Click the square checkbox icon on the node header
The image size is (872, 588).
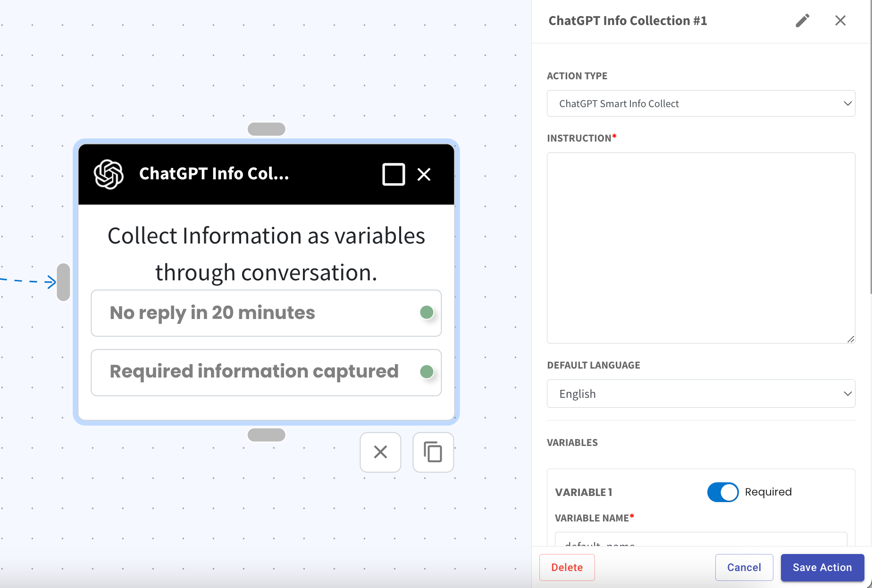[394, 174]
